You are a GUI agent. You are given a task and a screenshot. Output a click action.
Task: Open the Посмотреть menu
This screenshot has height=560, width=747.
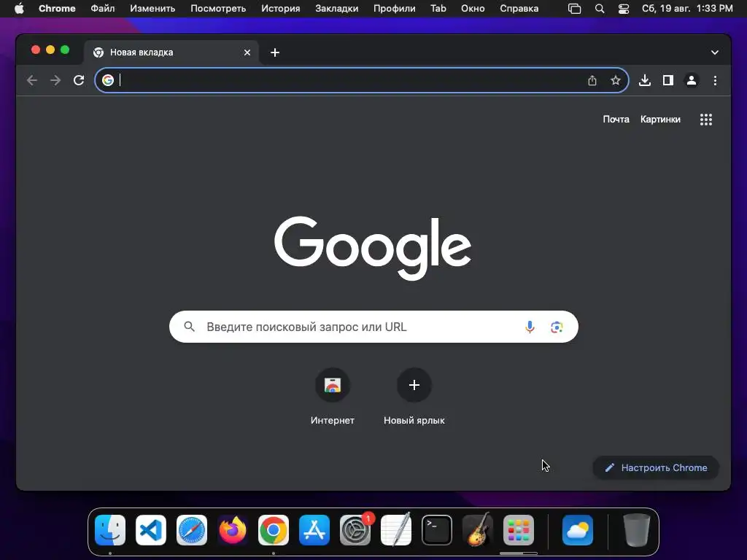(218, 9)
